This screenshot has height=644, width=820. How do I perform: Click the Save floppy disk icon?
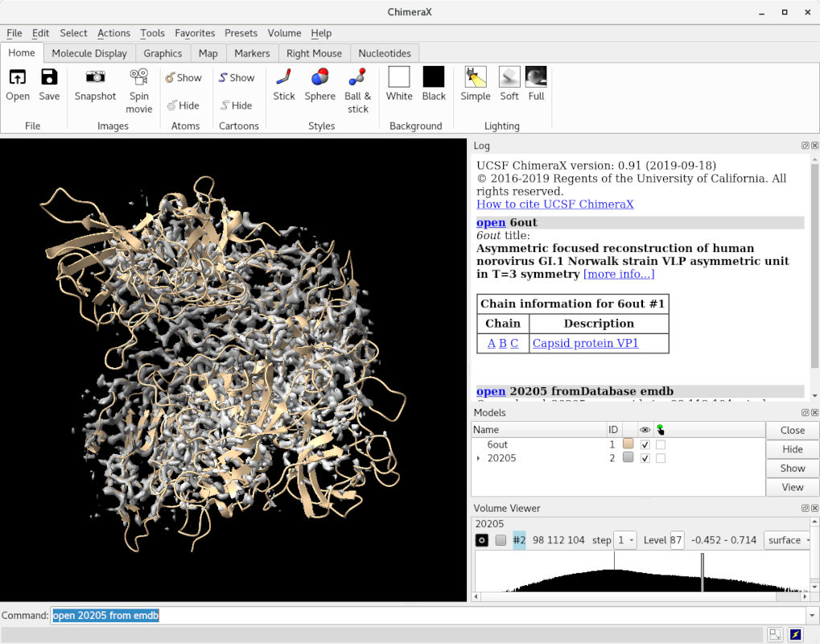click(x=49, y=77)
